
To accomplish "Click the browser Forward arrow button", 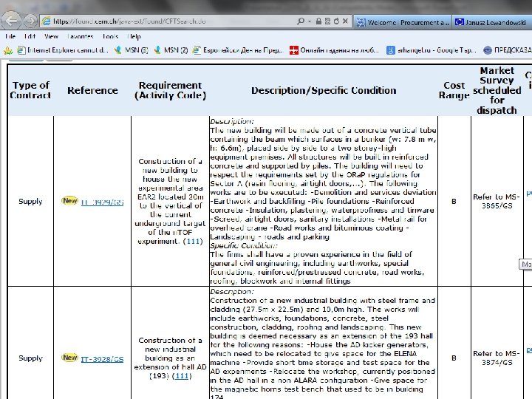I will tap(30, 21).
